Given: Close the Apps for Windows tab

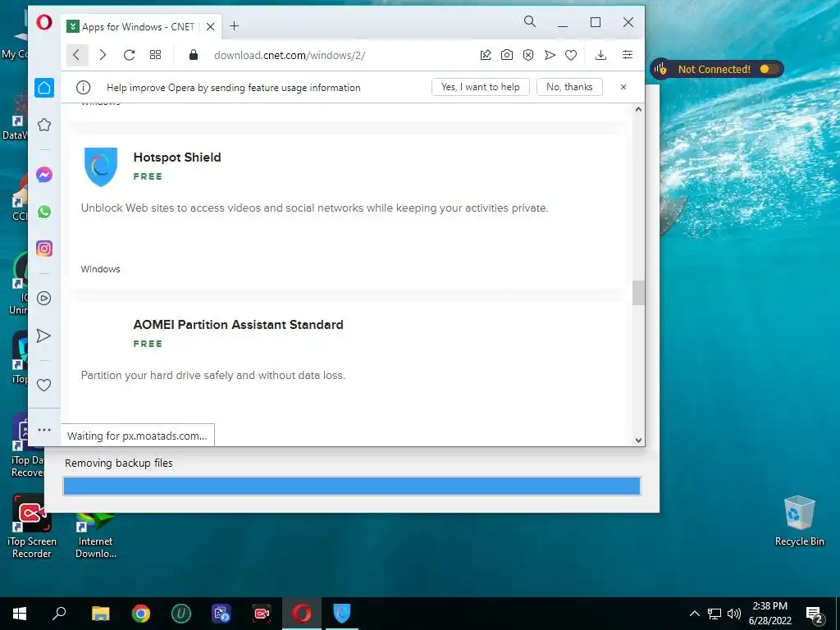Looking at the screenshot, I should pyautogui.click(x=211, y=27).
